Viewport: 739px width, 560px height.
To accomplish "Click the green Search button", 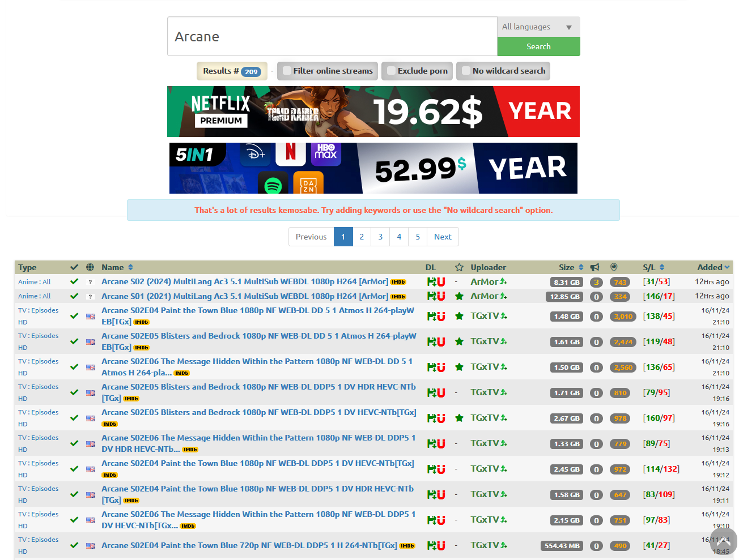I will [538, 46].
